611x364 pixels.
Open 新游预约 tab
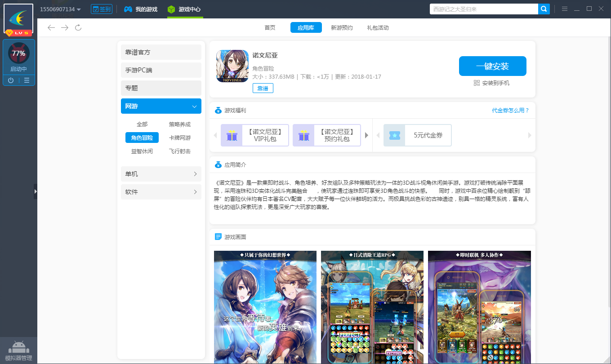coord(342,28)
